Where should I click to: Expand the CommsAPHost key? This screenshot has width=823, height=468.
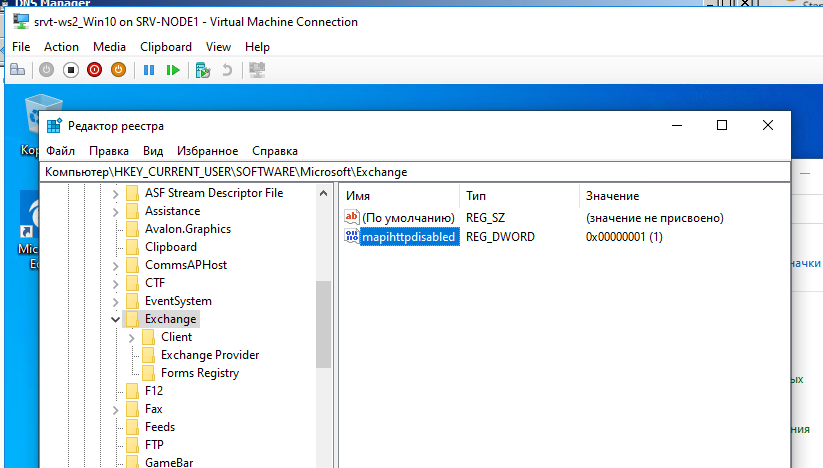[115, 266]
